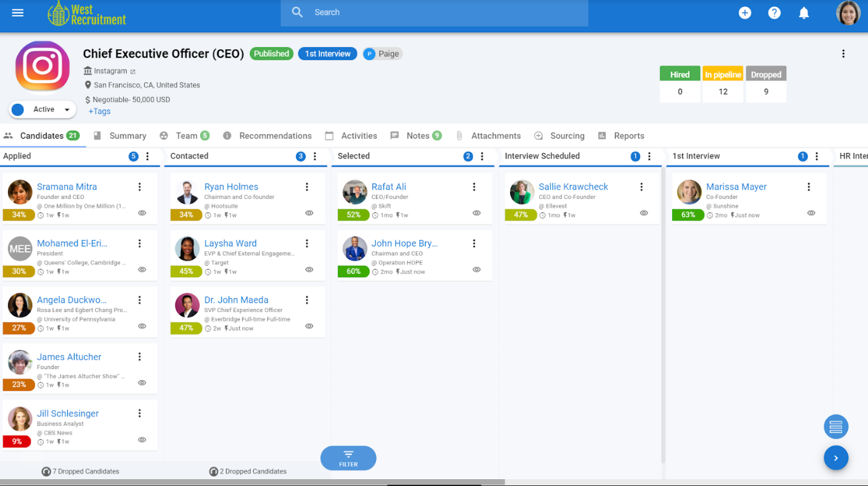Click the blue list view floating button

(x=836, y=427)
